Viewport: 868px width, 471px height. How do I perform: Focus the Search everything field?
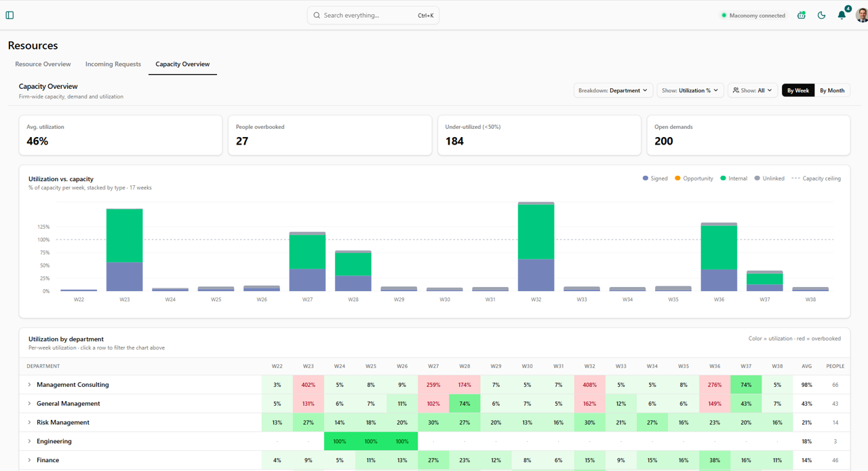click(373, 15)
